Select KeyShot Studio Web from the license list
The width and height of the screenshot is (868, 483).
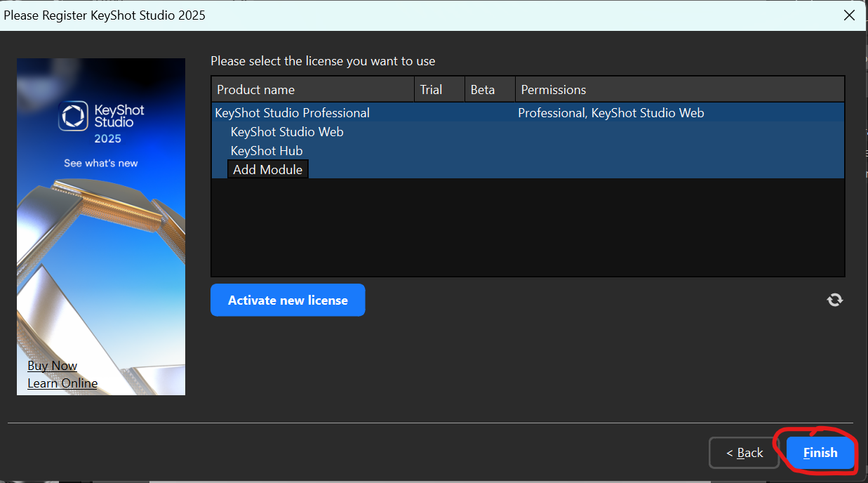286,131
